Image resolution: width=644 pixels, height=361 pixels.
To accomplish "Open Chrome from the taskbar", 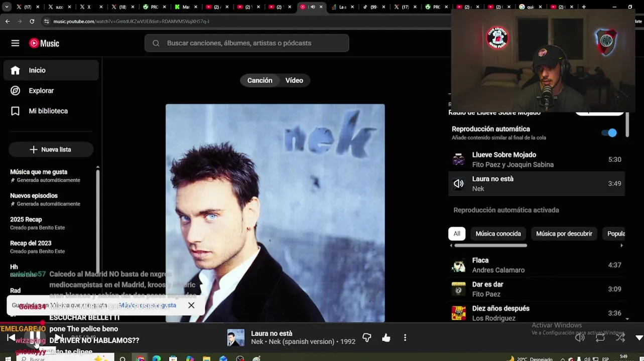I will click(140, 358).
